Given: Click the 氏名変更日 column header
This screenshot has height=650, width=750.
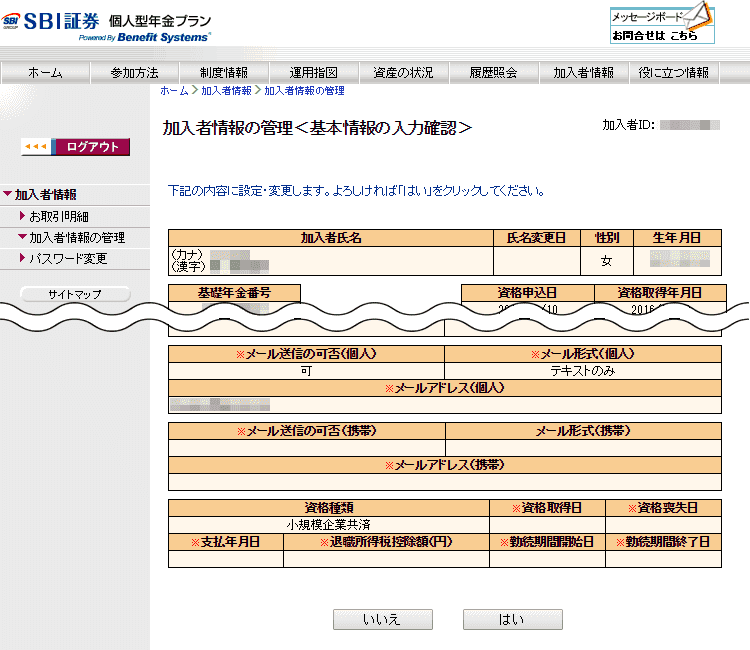Looking at the screenshot, I should click(x=536, y=238).
